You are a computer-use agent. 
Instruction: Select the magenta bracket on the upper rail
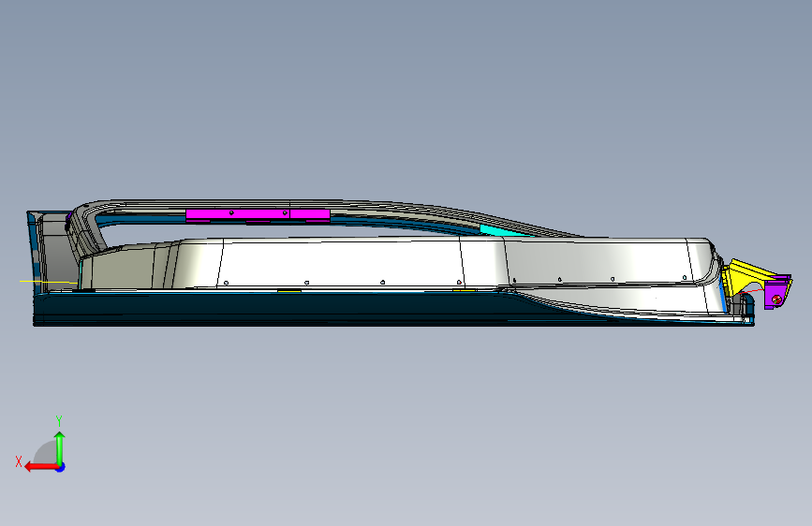(258, 215)
